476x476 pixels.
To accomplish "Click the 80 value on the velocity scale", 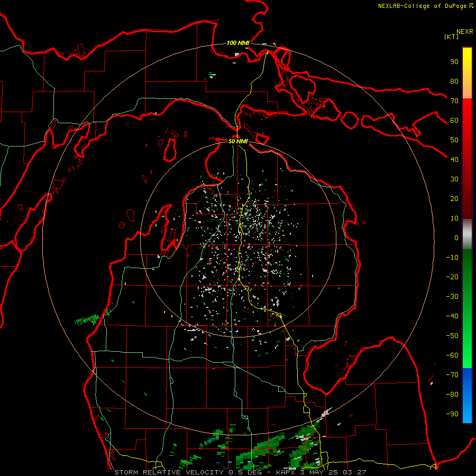I will (x=454, y=81).
